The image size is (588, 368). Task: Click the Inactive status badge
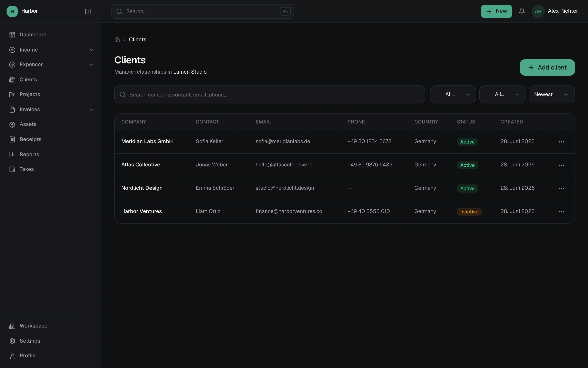tap(469, 212)
